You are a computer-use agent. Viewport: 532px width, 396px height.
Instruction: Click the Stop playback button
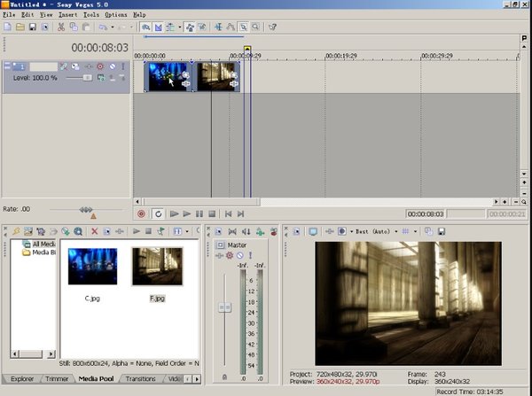click(x=212, y=214)
